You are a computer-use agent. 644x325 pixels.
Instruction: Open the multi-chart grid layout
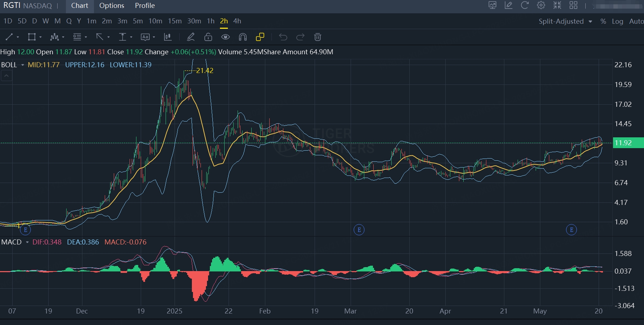point(573,5)
